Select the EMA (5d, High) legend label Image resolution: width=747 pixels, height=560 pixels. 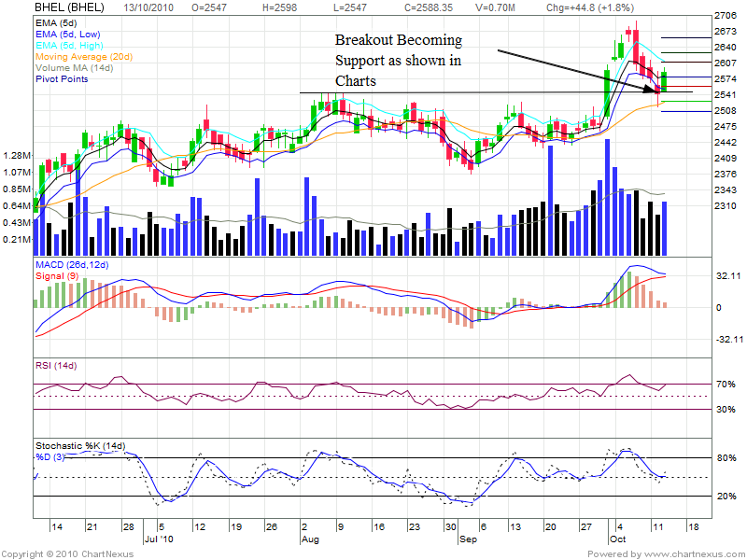tap(72, 45)
